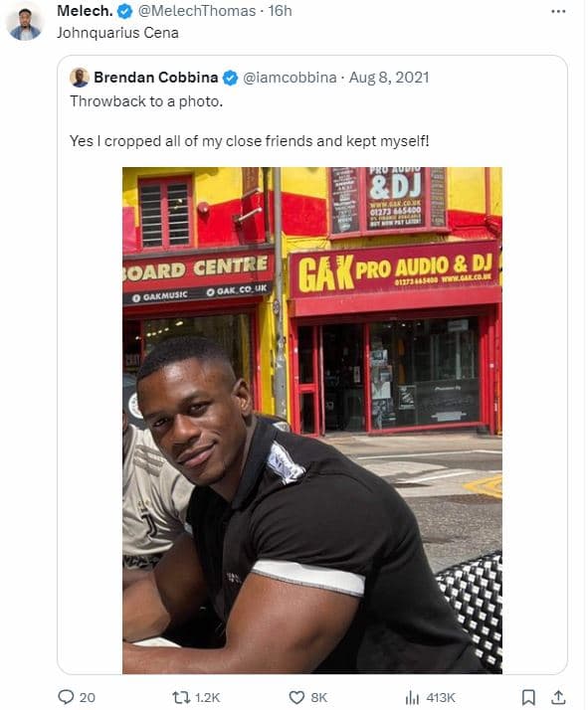Click the reply speech bubble icon
The image size is (588, 710).
(66, 697)
